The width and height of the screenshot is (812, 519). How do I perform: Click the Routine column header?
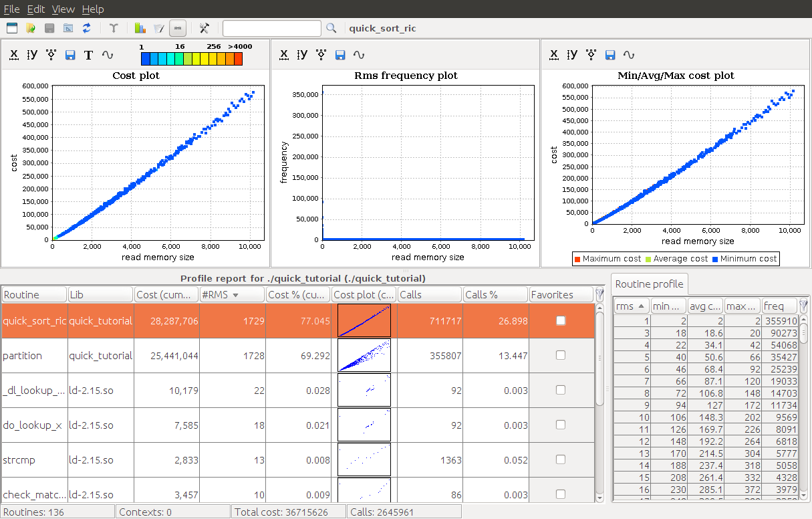click(34, 294)
